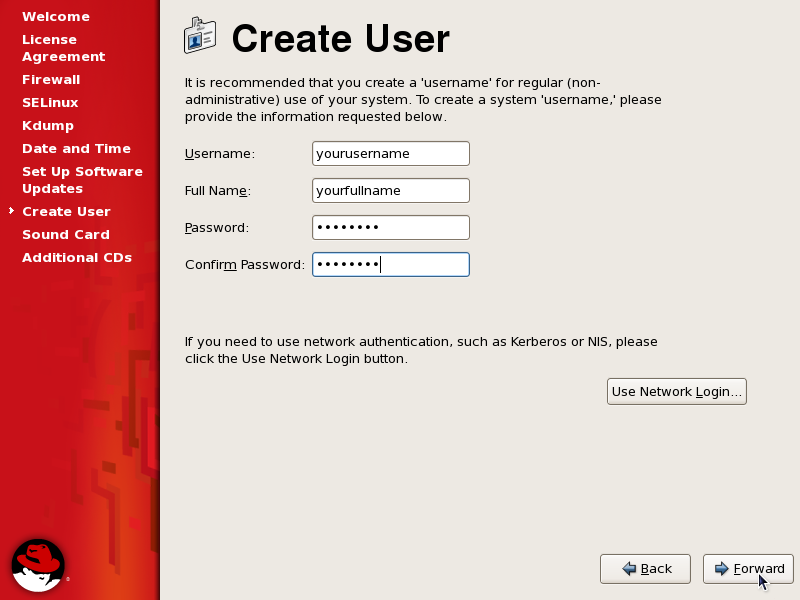Focus the Full Name input field

[x=391, y=190]
